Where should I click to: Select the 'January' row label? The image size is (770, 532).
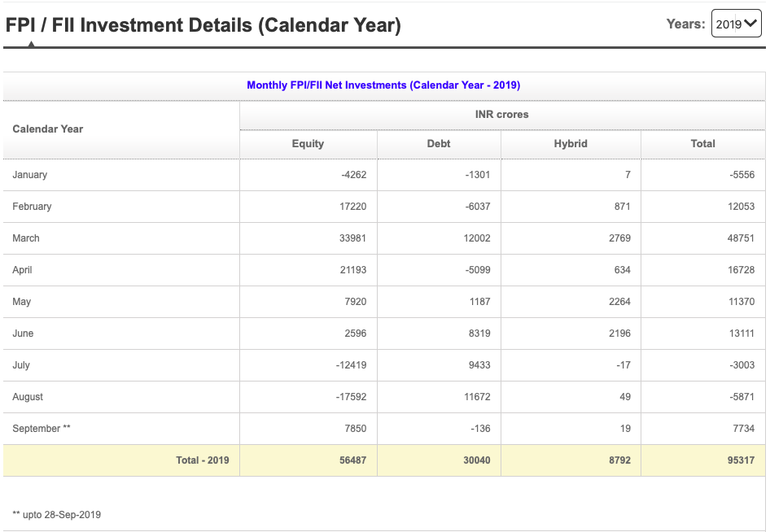coord(30,175)
